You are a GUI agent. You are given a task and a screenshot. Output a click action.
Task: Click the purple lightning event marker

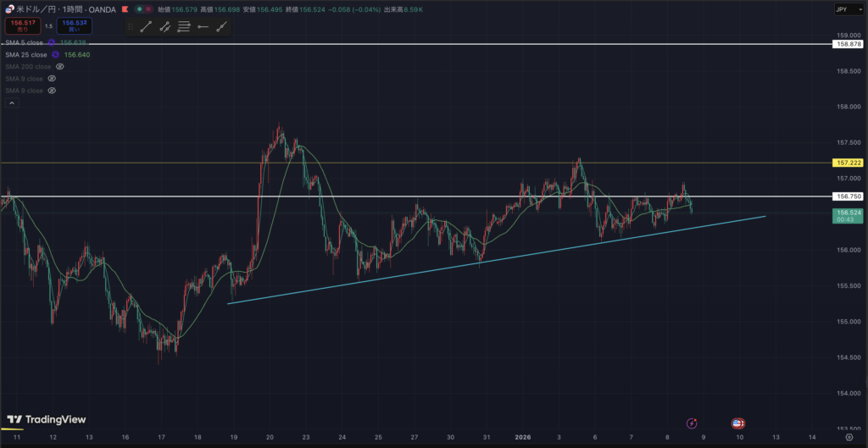[693, 423]
